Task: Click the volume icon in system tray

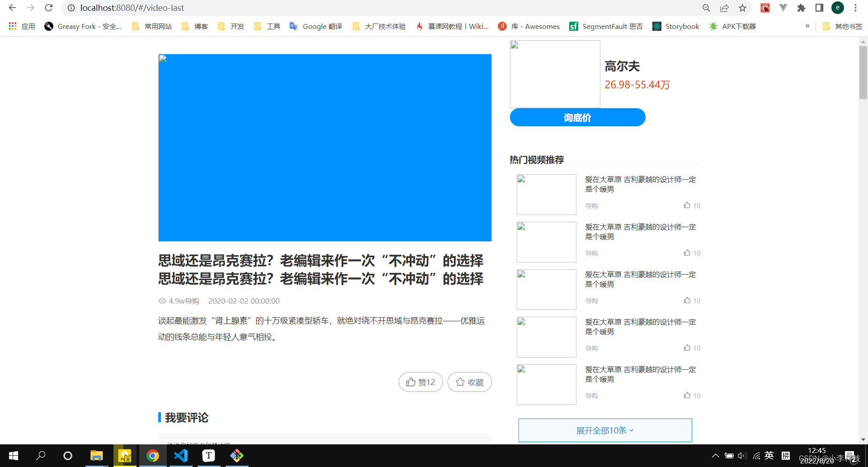Action: [742, 456]
